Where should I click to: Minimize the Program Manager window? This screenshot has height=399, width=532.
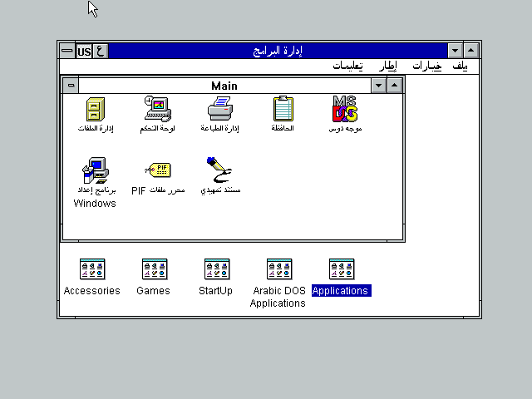point(455,51)
